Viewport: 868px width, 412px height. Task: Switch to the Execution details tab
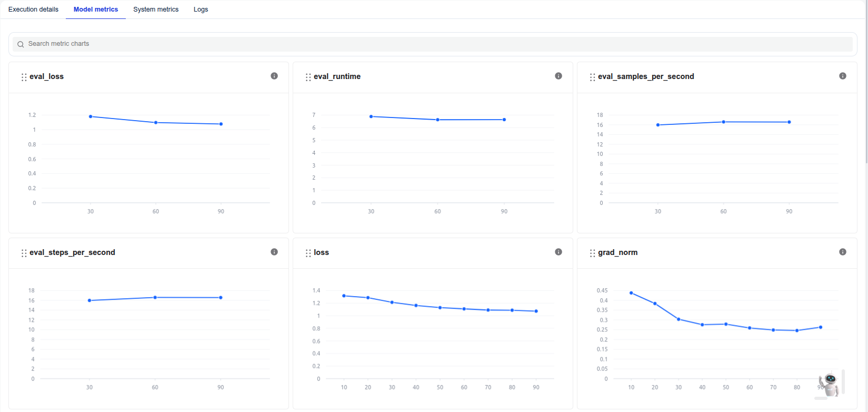pyautogui.click(x=34, y=9)
